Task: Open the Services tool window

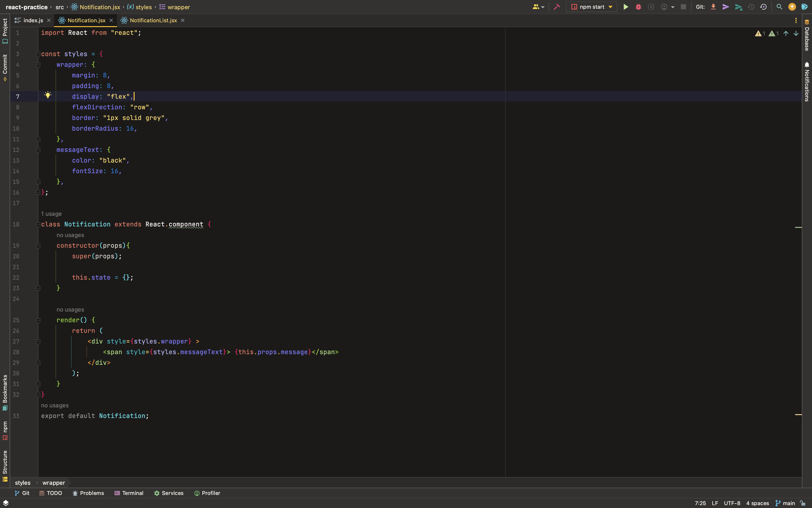Action: (x=169, y=493)
